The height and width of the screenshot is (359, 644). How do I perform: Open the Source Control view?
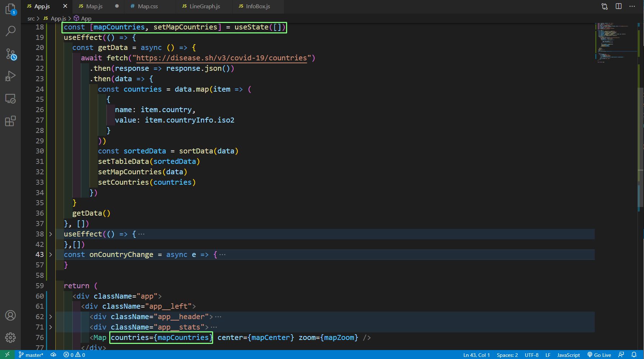pos(10,54)
